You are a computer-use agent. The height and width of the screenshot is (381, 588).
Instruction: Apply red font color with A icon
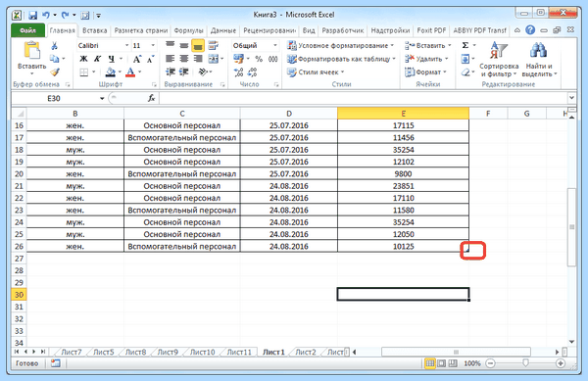point(130,71)
